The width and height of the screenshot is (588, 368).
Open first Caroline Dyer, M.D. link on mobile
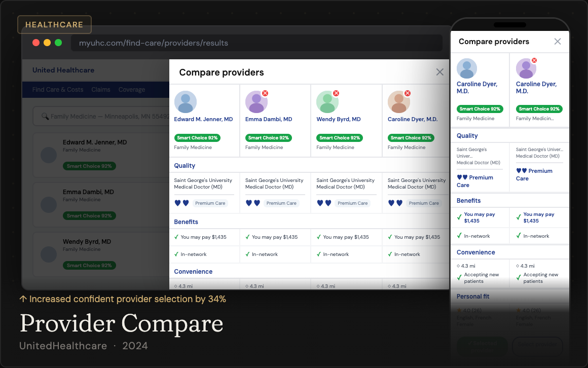click(x=476, y=87)
